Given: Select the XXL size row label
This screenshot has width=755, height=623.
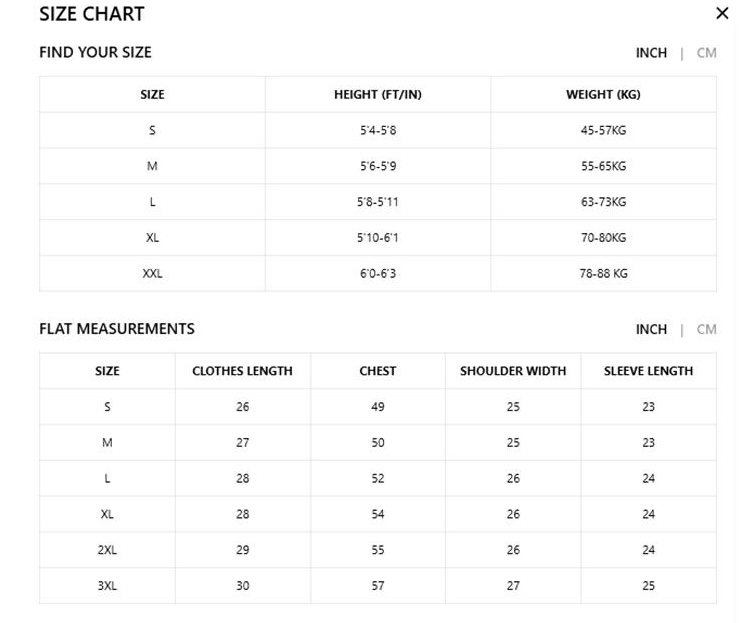Looking at the screenshot, I should (152, 273).
